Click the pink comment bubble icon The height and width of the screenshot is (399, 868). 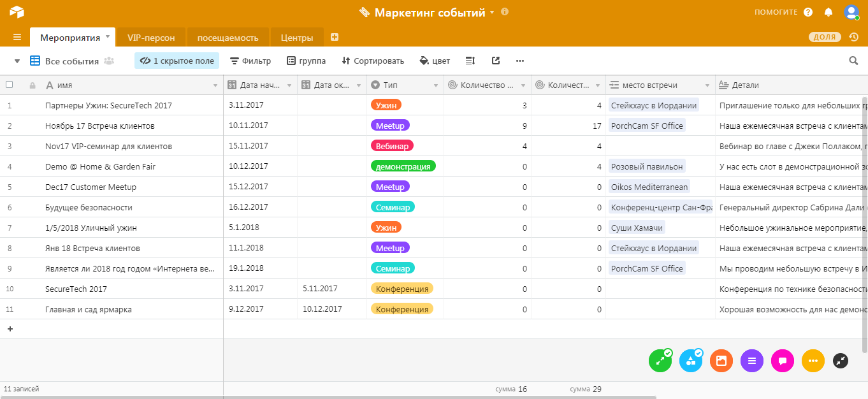click(783, 361)
